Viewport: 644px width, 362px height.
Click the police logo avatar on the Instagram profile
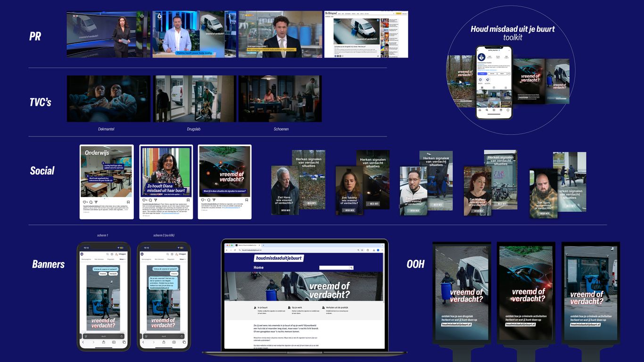[x=481, y=57]
